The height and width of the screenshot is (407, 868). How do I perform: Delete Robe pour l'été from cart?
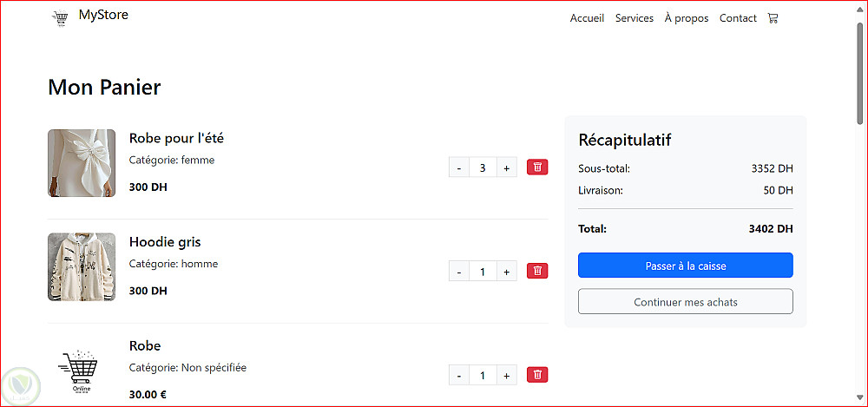(x=537, y=167)
